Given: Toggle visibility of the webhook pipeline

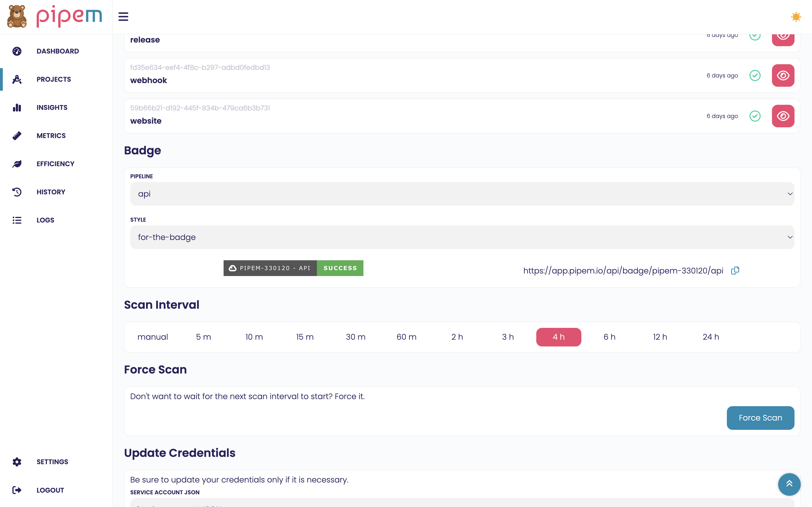Looking at the screenshot, I should coord(783,75).
